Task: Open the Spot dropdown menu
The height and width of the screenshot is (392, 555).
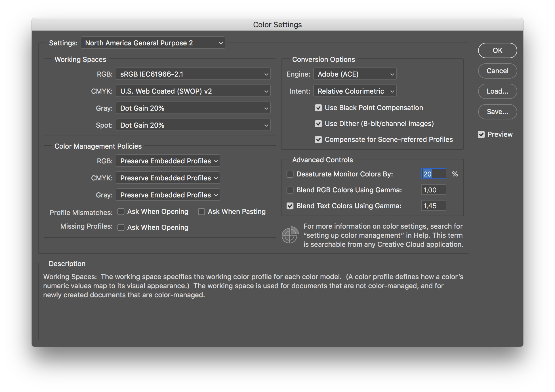Action: point(193,125)
